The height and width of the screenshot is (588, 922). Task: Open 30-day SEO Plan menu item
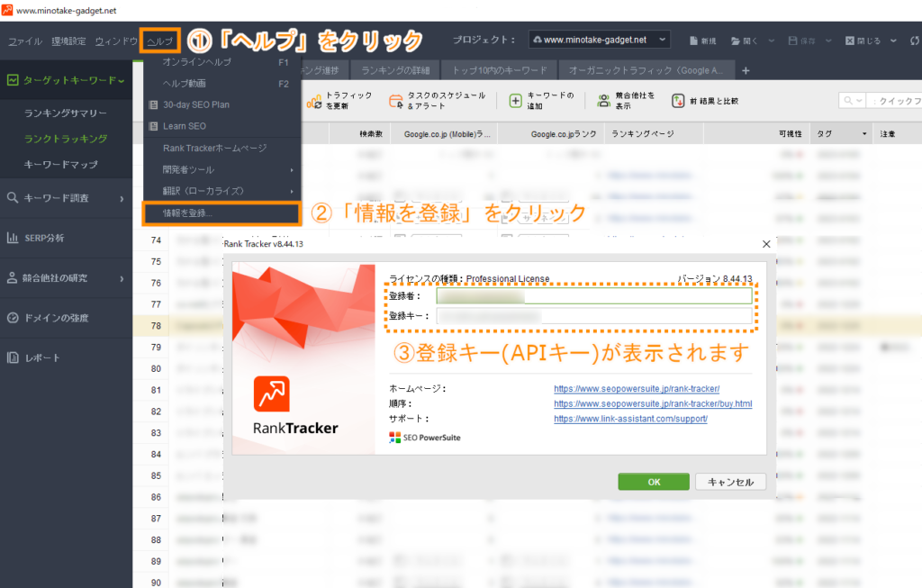click(222, 104)
